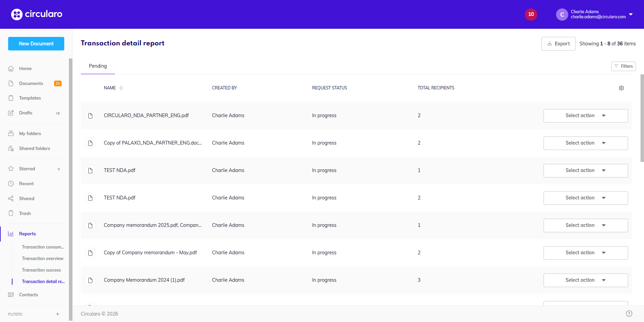Open the notifications badge showing 10
This screenshot has width=644, height=322.
[x=531, y=14]
